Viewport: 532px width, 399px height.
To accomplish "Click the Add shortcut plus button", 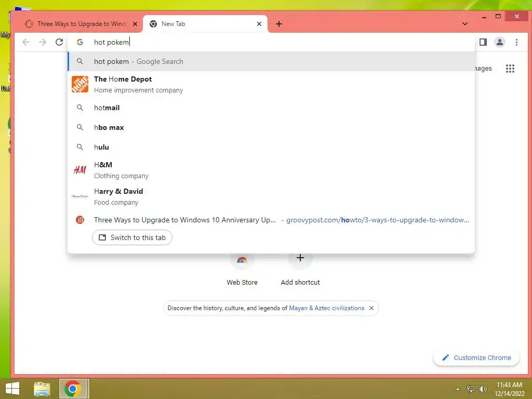I will (300, 258).
